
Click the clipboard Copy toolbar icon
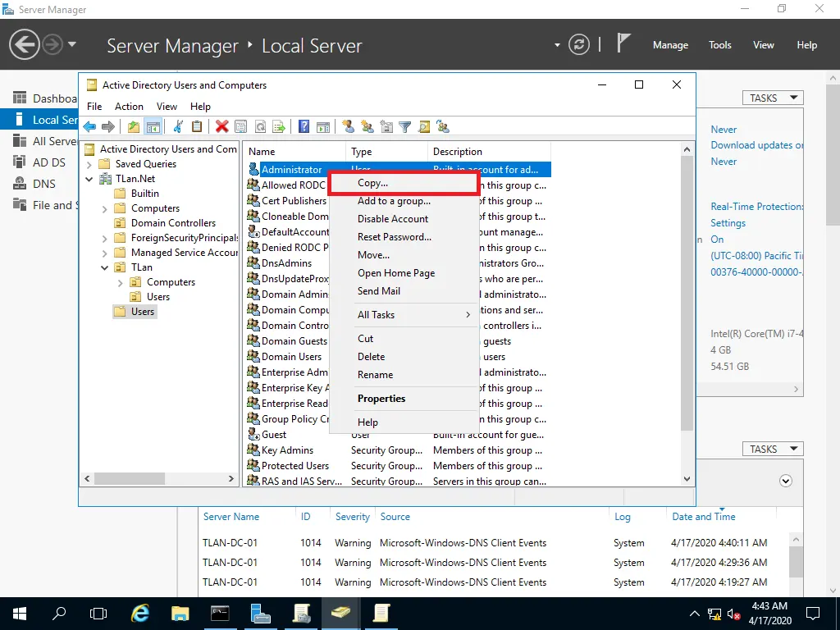pos(197,127)
